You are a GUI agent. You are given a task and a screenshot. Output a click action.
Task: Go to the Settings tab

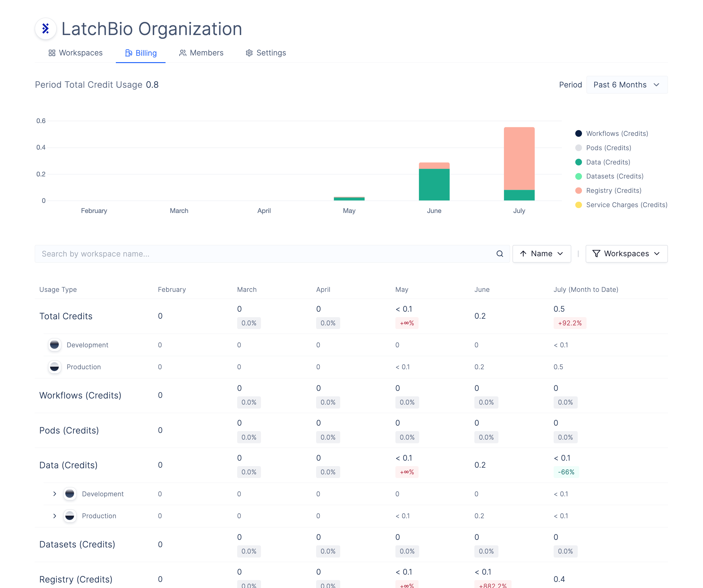[266, 53]
